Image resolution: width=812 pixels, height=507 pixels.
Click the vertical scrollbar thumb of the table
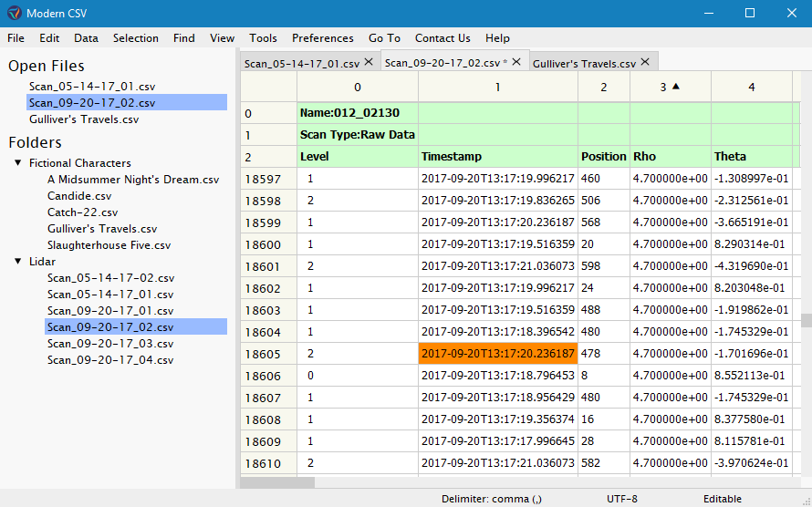click(806, 320)
